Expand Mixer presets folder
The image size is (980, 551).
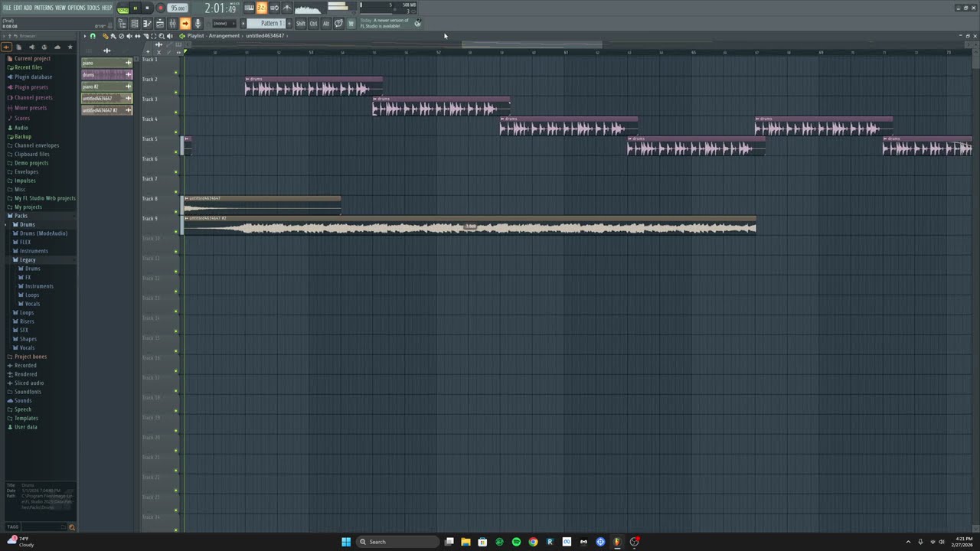pos(31,108)
